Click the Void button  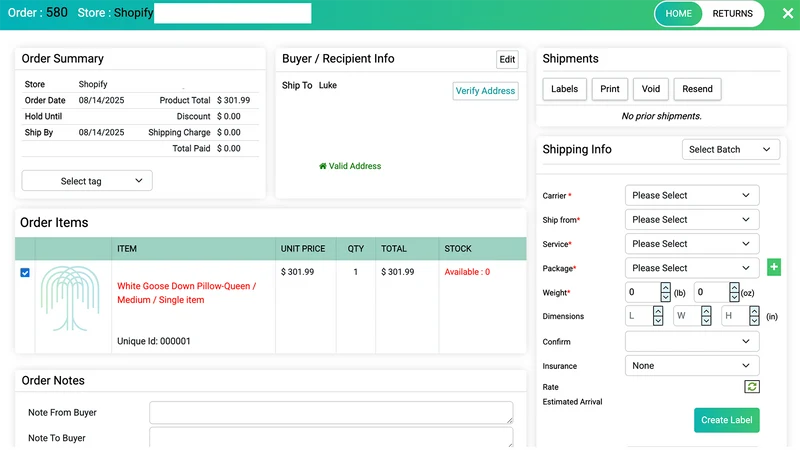pos(651,89)
